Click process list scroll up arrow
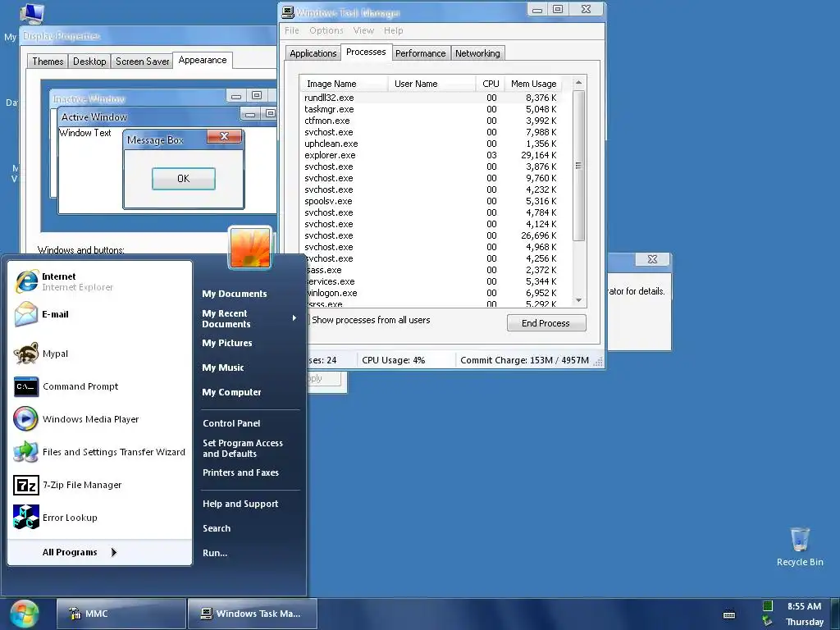 click(x=578, y=83)
